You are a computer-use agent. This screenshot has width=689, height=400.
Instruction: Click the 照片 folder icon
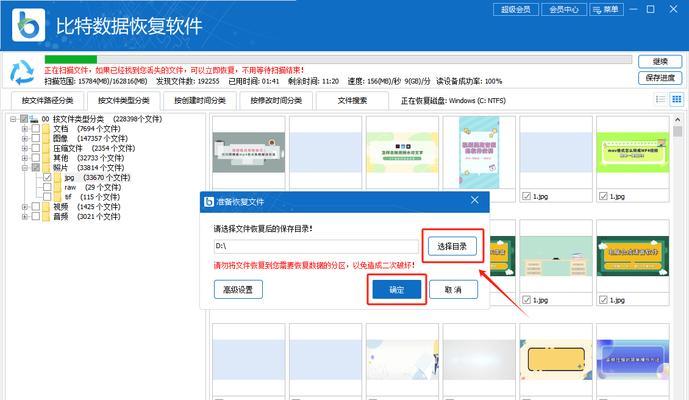point(46,167)
